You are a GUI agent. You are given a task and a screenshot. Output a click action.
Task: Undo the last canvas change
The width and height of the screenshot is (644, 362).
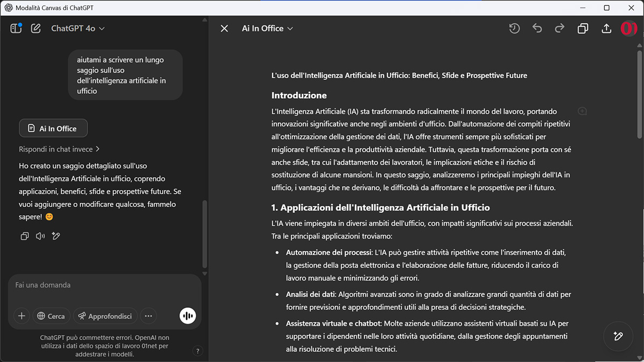point(537,28)
